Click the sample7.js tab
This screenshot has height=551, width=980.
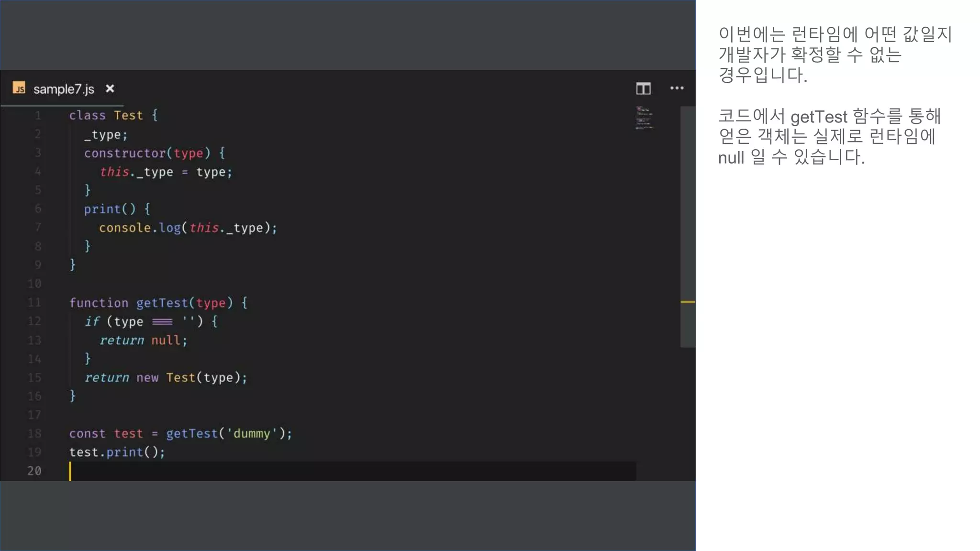(x=63, y=89)
